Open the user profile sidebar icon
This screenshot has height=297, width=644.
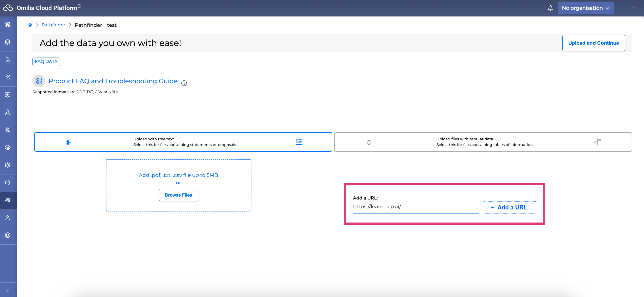[8, 218]
